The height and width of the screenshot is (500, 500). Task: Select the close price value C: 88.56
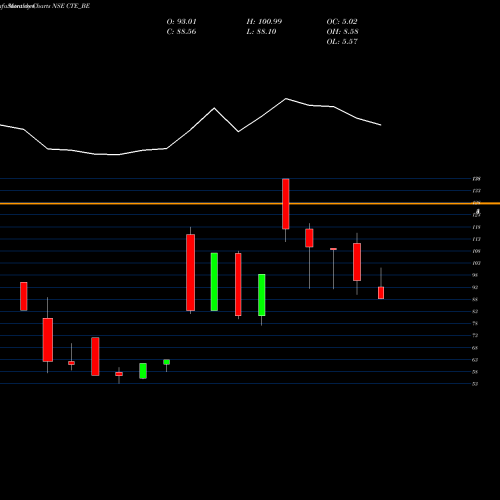[x=181, y=32]
